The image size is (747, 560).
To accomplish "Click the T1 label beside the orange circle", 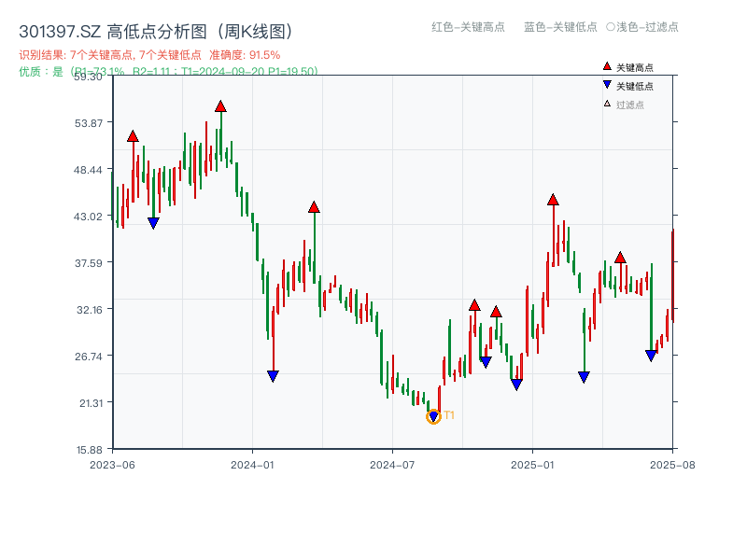I will (447, 415).
